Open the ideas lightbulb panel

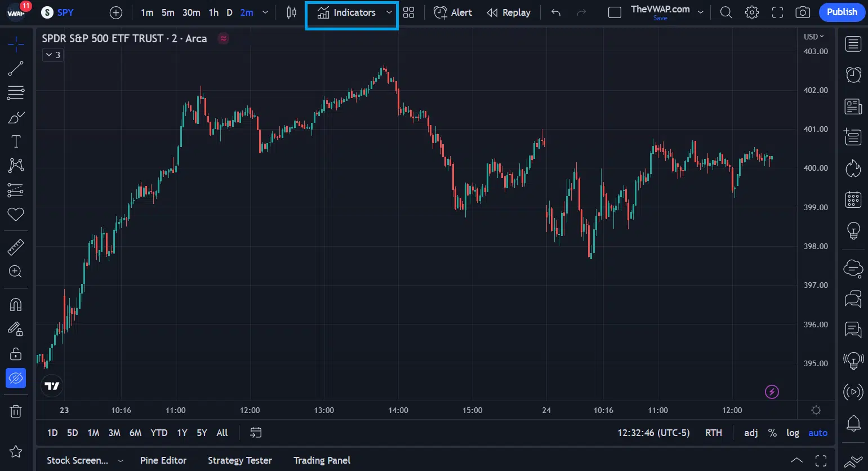pos(853,230)
